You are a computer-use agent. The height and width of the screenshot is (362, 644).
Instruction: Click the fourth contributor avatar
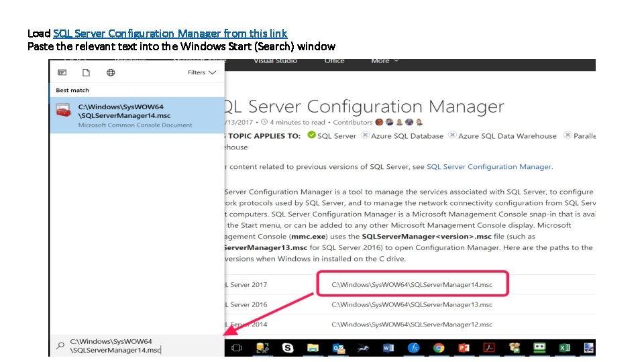(x=409, y=122)
